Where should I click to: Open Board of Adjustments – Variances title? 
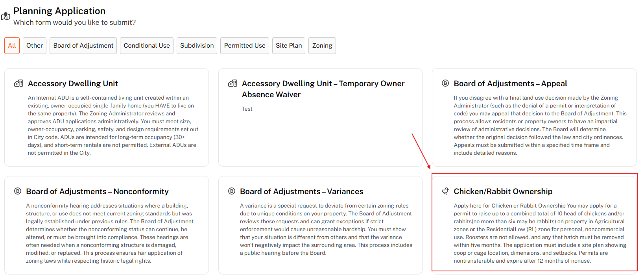(301, 191)
